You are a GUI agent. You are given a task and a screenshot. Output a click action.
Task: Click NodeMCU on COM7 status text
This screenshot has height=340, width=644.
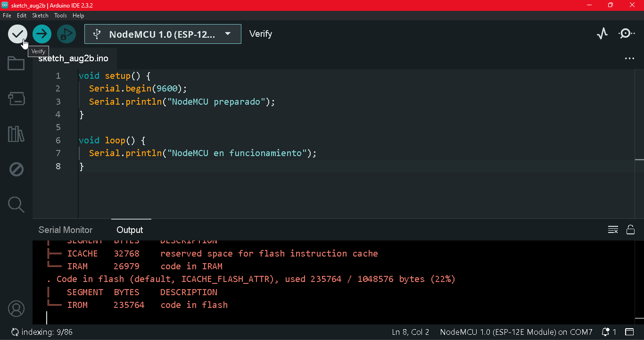pos(516,332)
